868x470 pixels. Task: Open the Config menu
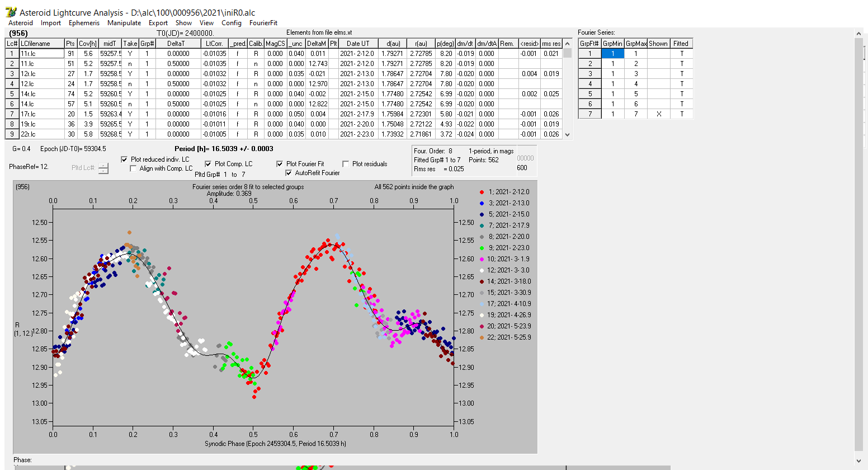coord(232,23)
